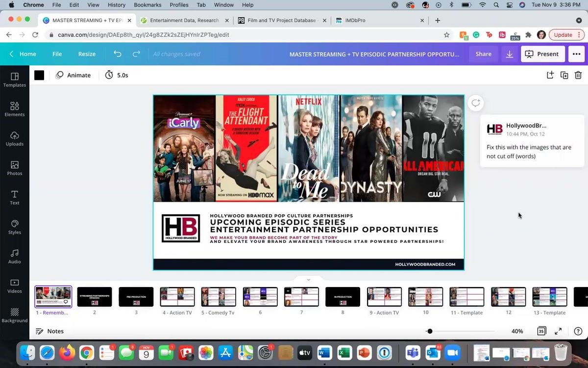The image size is (588, 368).
Task: Open the Bookmarks menu in the menu bar
Action: click(147, 5)
